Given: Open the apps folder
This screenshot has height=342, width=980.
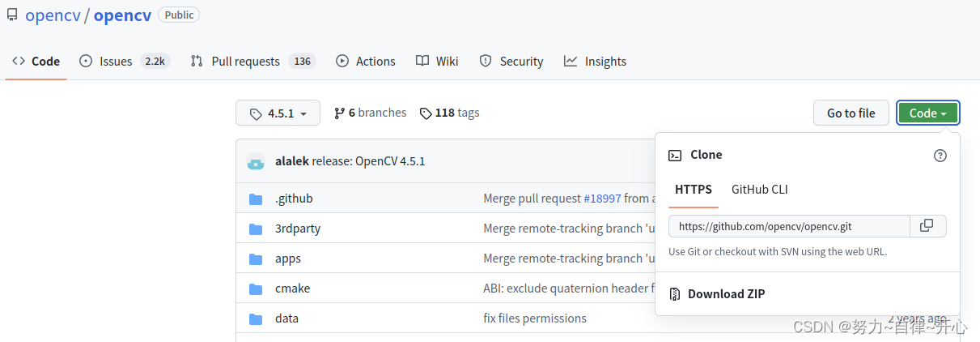Looking at the screenshot, I should point(288,259).
